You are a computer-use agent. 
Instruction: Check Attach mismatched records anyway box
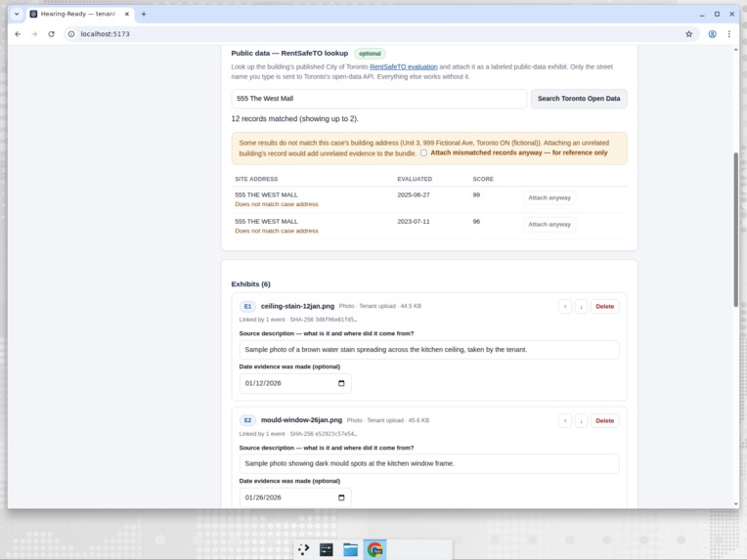pyautogui.click(x=423, y=152)
